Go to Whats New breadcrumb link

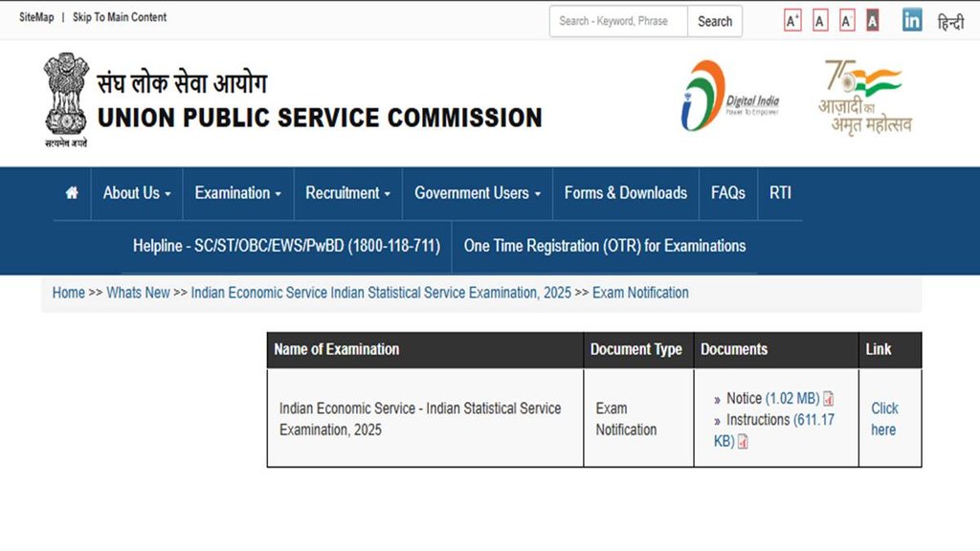138,293
